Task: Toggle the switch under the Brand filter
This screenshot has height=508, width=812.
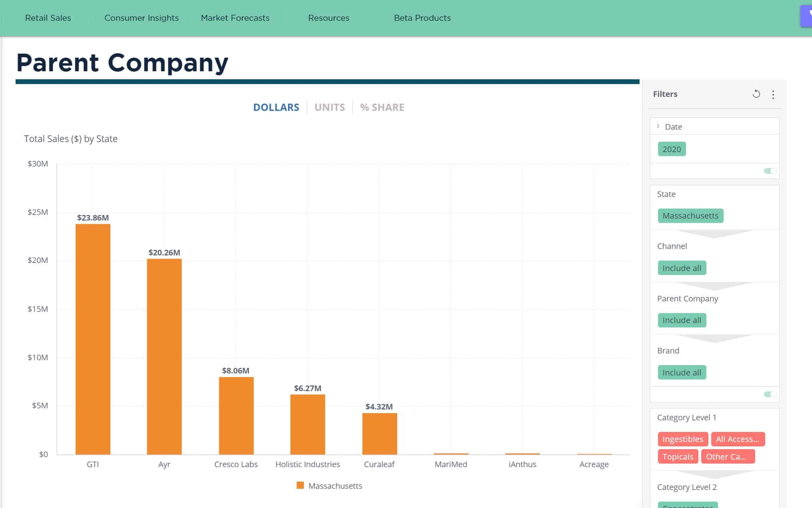Action: pyautogui.click(x=770, y=394)
